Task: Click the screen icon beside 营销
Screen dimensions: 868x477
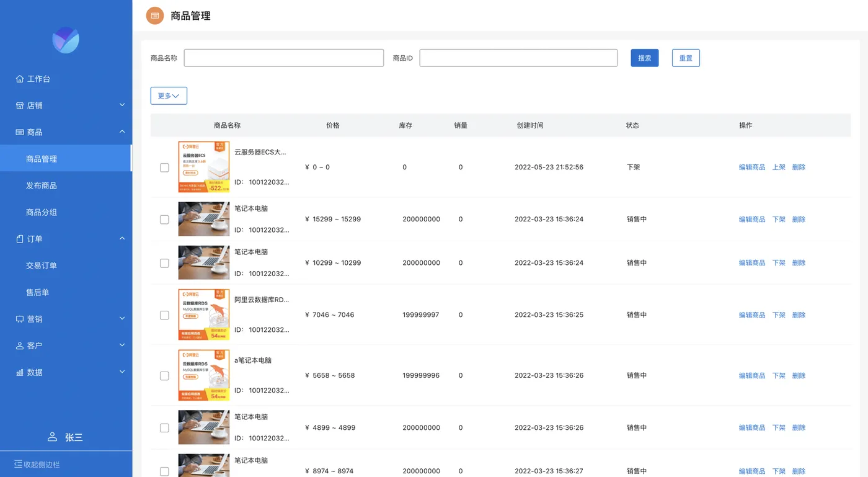Action: (20, 319)
